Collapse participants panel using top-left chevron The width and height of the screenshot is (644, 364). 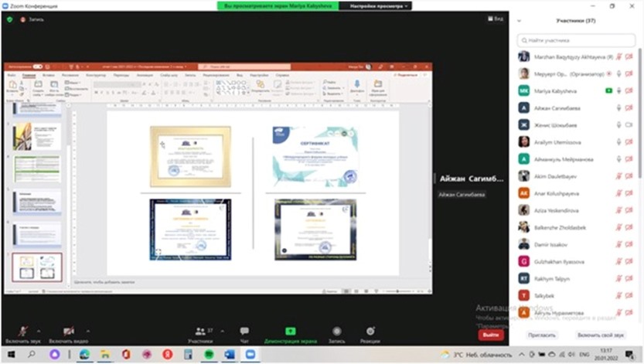(519, 21)
